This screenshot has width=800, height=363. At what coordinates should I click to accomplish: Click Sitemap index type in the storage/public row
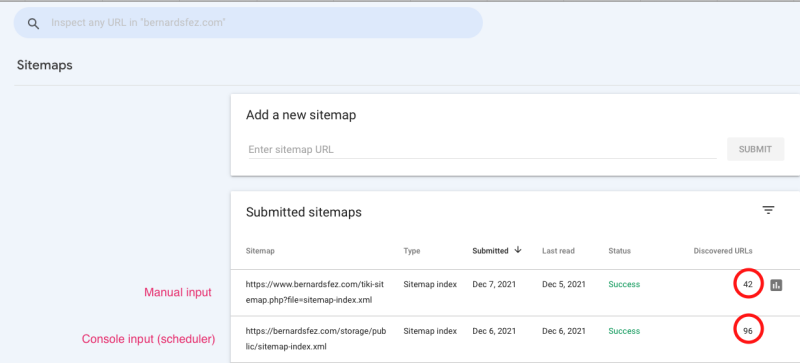tap(430, 331)
